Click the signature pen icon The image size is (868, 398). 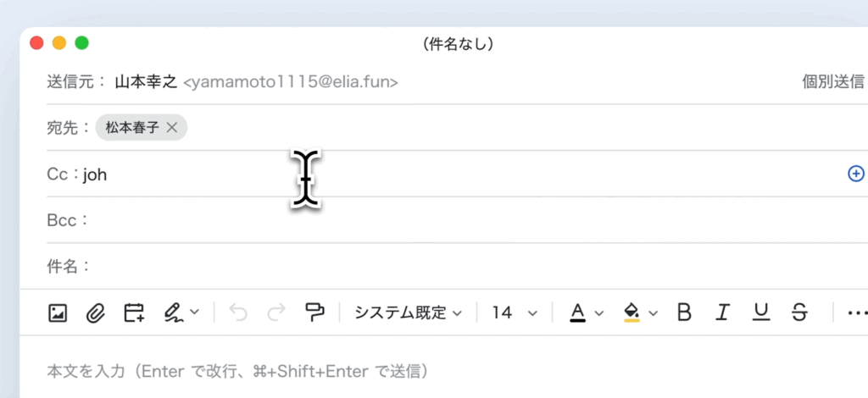[173, 312]
